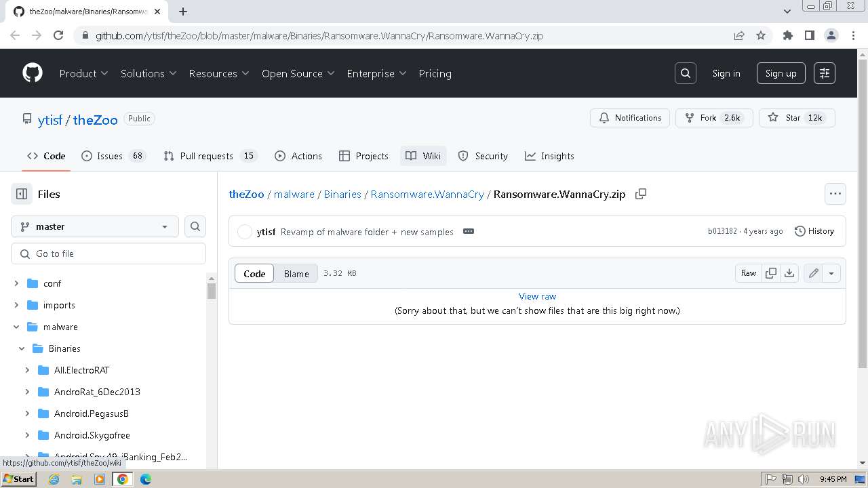868x488 pixels.
Task: Open Chrome extensions puzzle icon
Action: click(788, 35)
